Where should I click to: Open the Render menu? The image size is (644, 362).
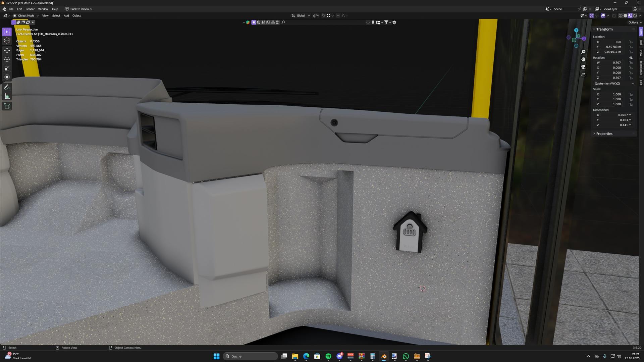(30, 9)
